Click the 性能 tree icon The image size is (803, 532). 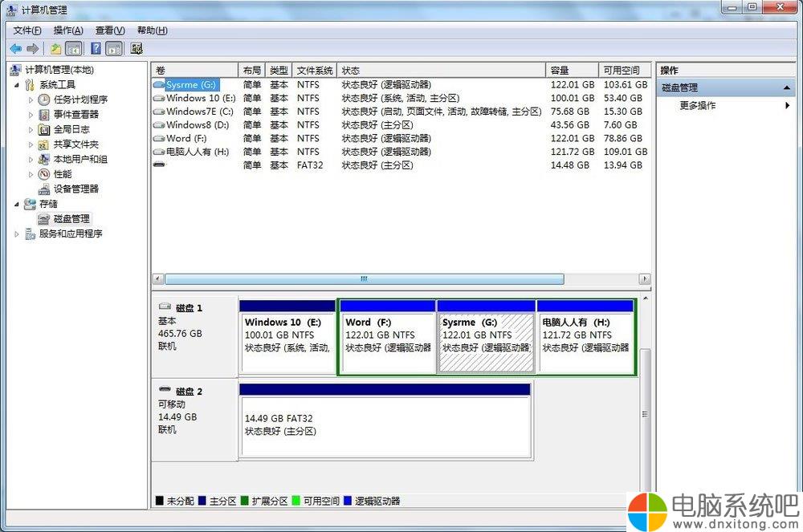(x=44, y=174)
